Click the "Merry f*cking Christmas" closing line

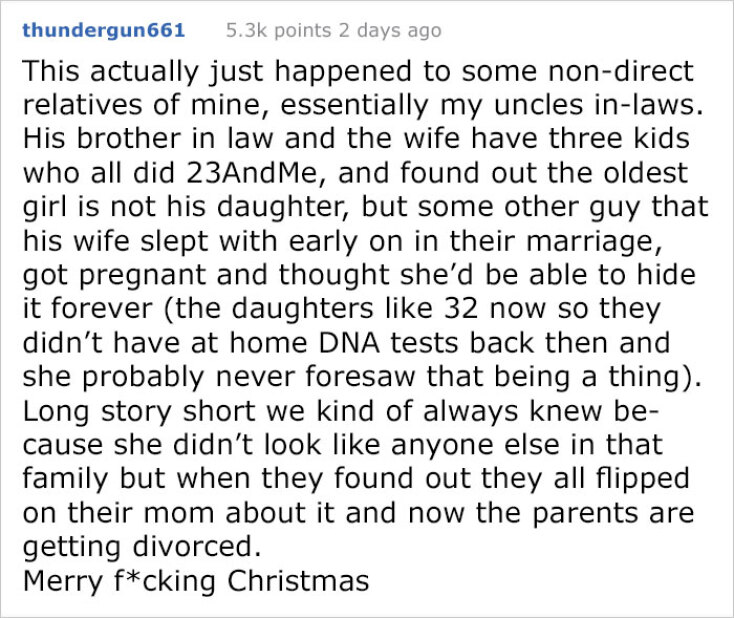[196, 579]
